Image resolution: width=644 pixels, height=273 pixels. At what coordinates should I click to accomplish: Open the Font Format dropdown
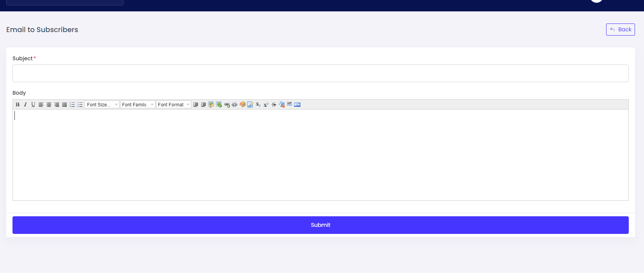[x=173, y=104]
